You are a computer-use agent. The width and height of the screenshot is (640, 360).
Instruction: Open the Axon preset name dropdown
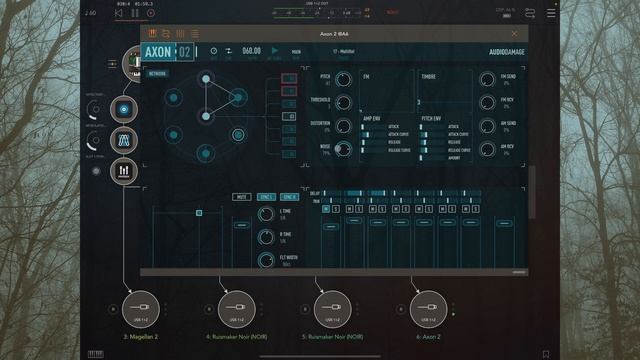pyautogui.click(x=344, y=52)
